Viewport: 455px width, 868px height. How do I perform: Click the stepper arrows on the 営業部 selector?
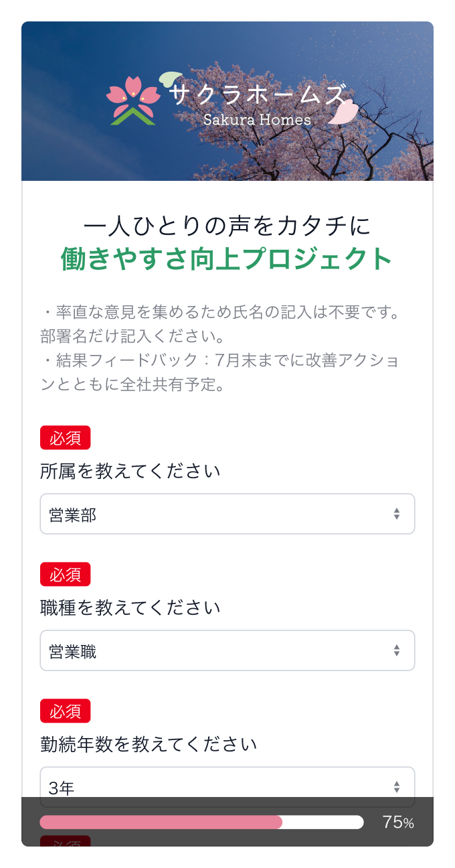pos(395,514)
